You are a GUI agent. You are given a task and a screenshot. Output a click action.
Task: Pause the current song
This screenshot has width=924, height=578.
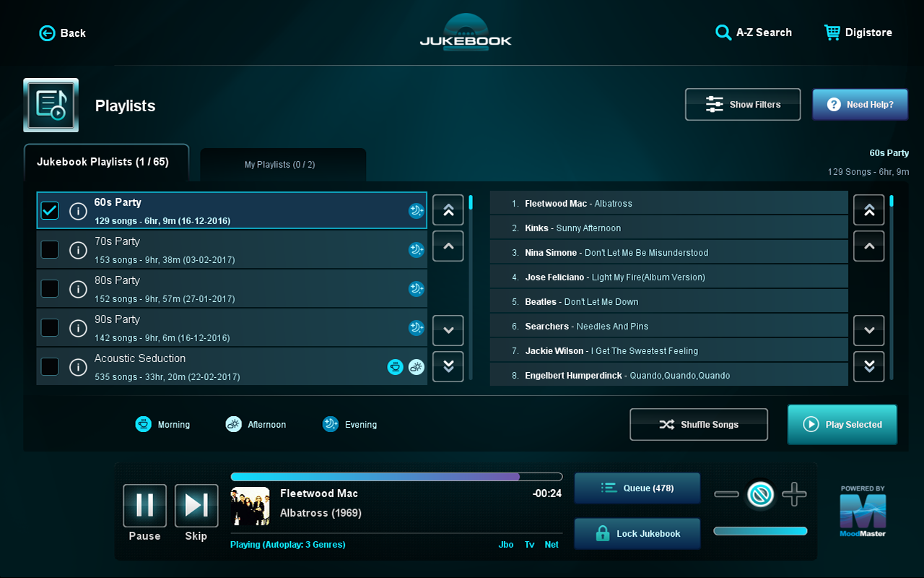144,505
